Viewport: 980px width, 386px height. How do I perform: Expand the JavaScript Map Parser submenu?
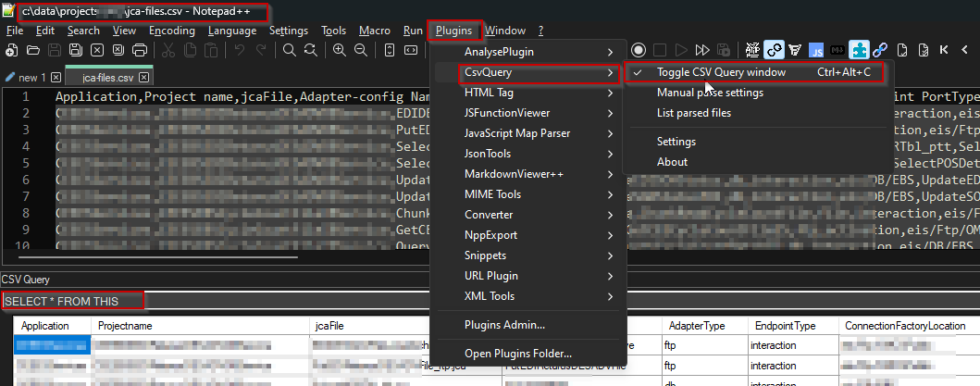(x=529, y=133)
